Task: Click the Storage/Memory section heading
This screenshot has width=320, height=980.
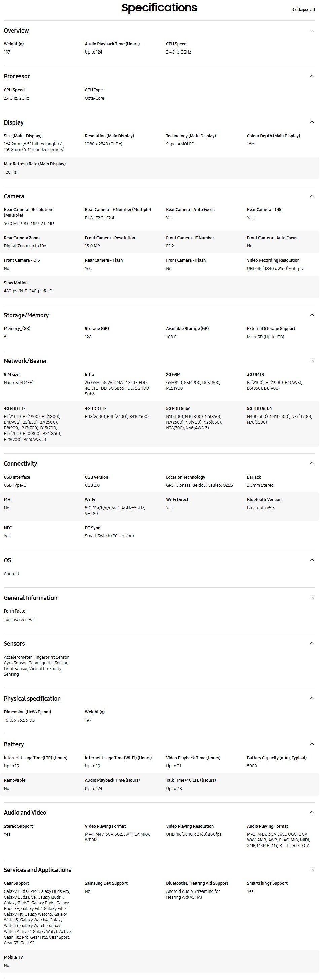Action: tap(26, 315)
